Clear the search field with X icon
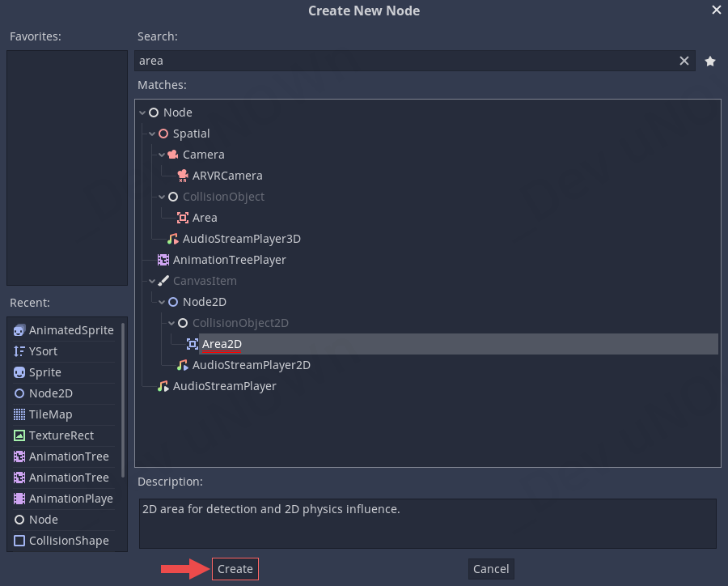 (x=684, y=61)
